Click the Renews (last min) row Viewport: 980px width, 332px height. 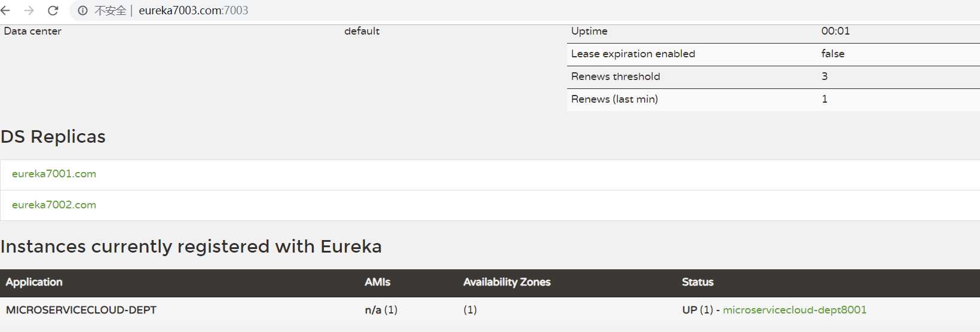(773, 100)
